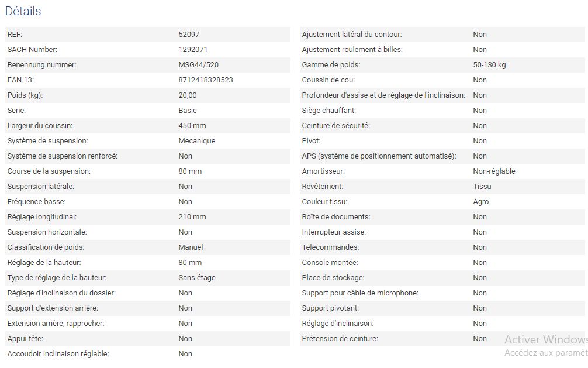This screenshot has width=588, height=368.
Task: Click the Course de la suspension label
Action: 49,171
